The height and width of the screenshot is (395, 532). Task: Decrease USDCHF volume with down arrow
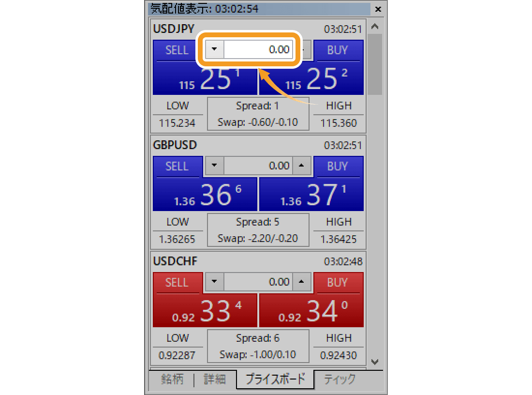point(215,282)
